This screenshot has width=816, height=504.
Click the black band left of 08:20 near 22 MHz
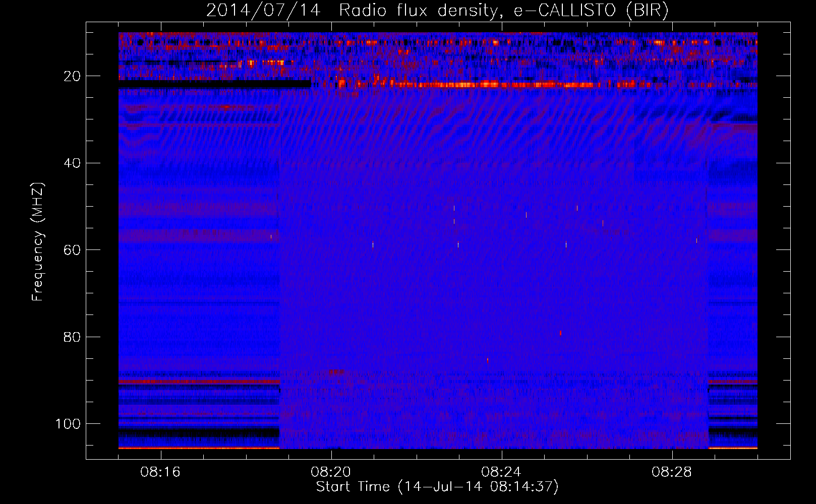click(214, 85)
